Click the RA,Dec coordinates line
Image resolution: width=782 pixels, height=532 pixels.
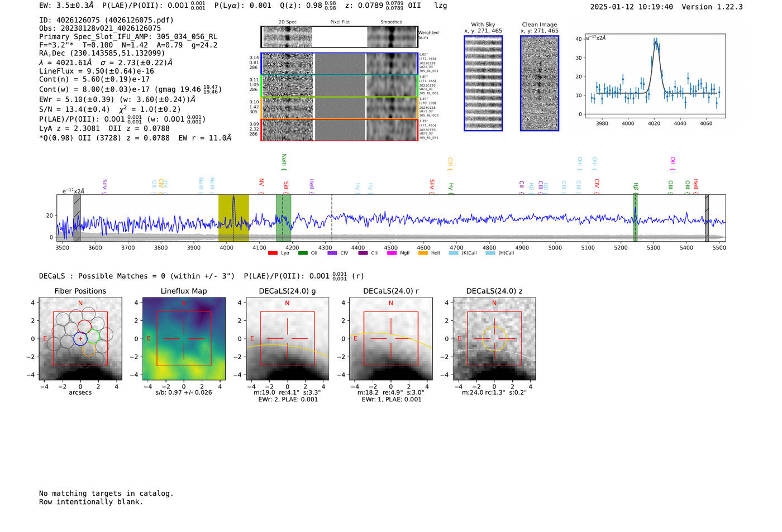coord(102,54)
